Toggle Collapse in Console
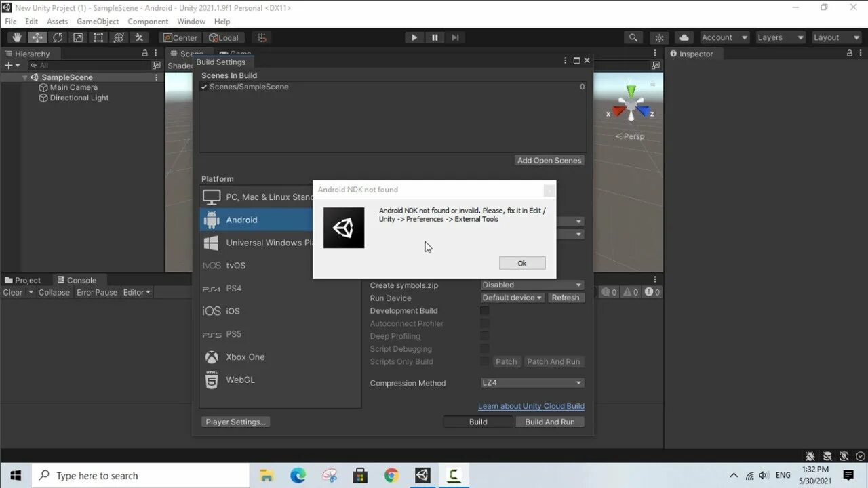Image resolution: width=868 pixels, height=488 pixels. [x=54, y=292]
